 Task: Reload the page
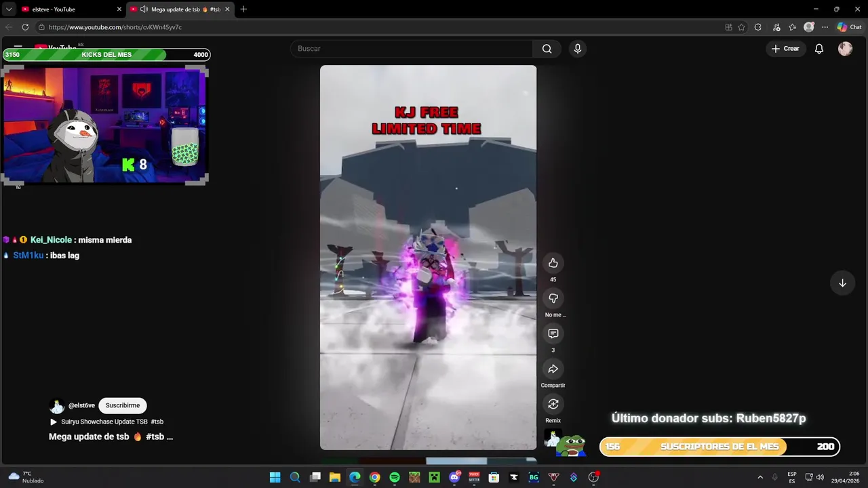point(25,27)
